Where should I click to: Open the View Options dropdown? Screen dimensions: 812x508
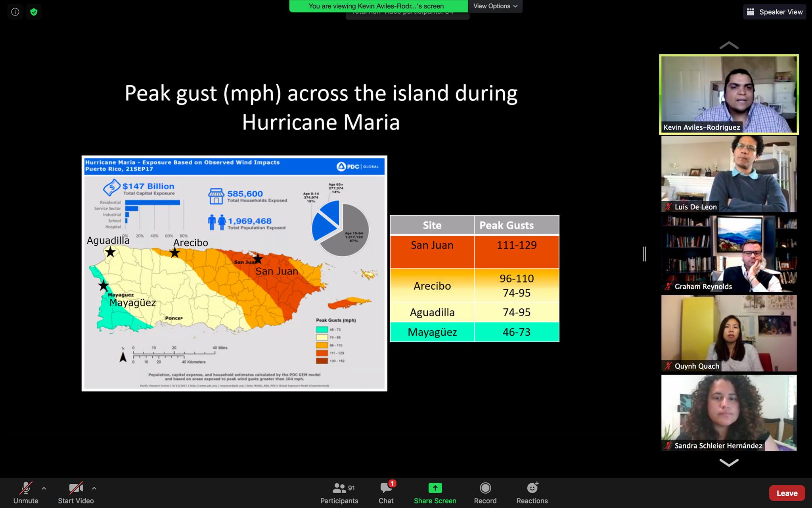495,6
